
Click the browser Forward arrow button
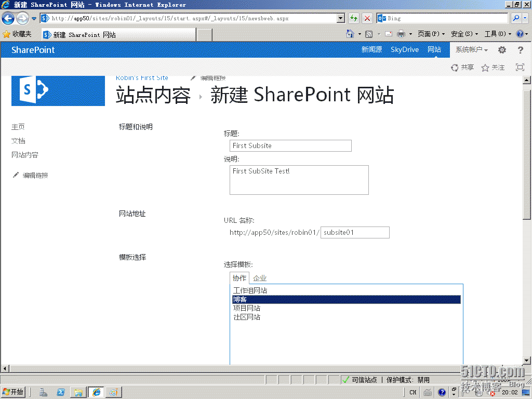click(x=22, y=18)
